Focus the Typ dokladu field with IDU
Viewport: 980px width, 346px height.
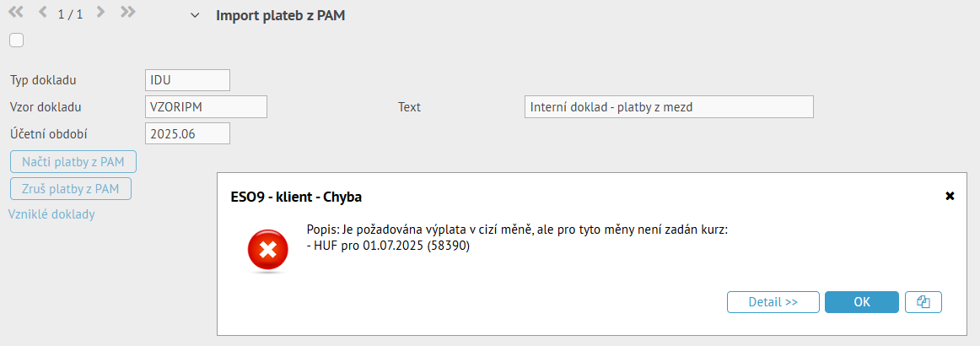(x=187, y=80)
